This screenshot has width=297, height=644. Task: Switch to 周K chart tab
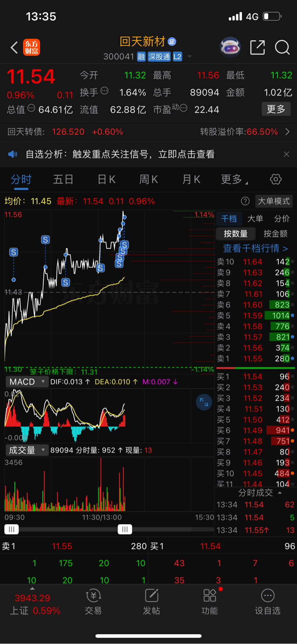pos(148,179)
